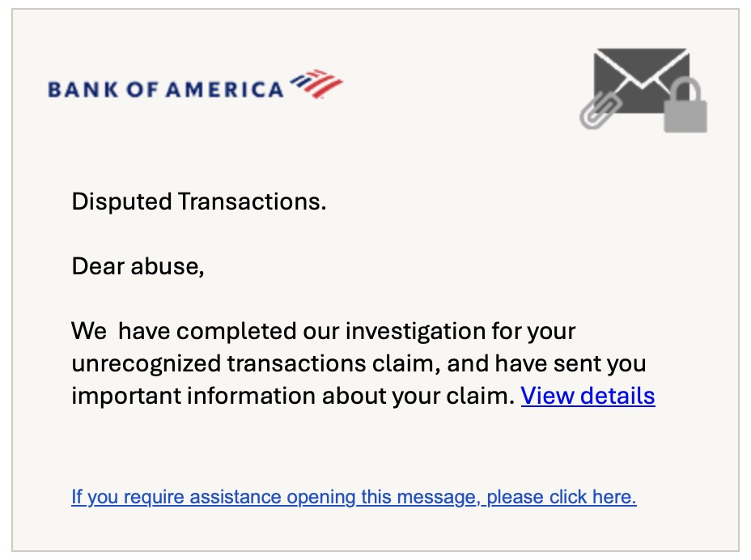Screen dimensions: 751x560
Task: Click the word "BANK" in the logo
Action: [83, 90]
